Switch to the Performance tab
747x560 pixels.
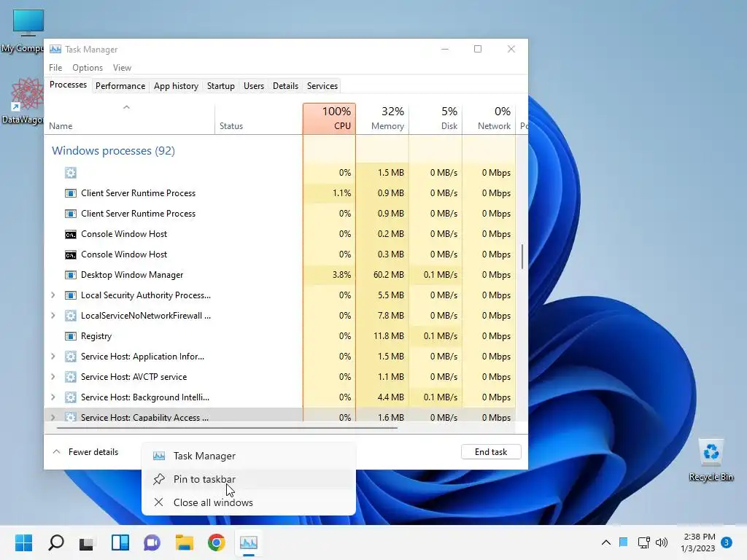point(120,86)
